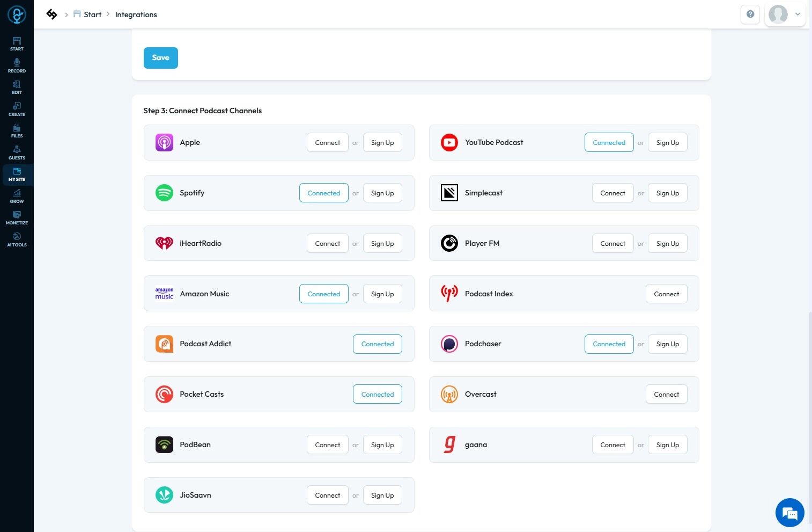Viewport: 812px width, 532px height.
Task: Click the user profile avatar
Action: 778,14
